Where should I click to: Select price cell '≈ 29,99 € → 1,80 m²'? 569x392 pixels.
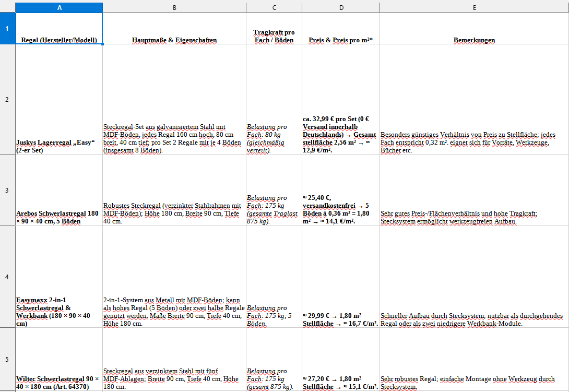(341, 277)
